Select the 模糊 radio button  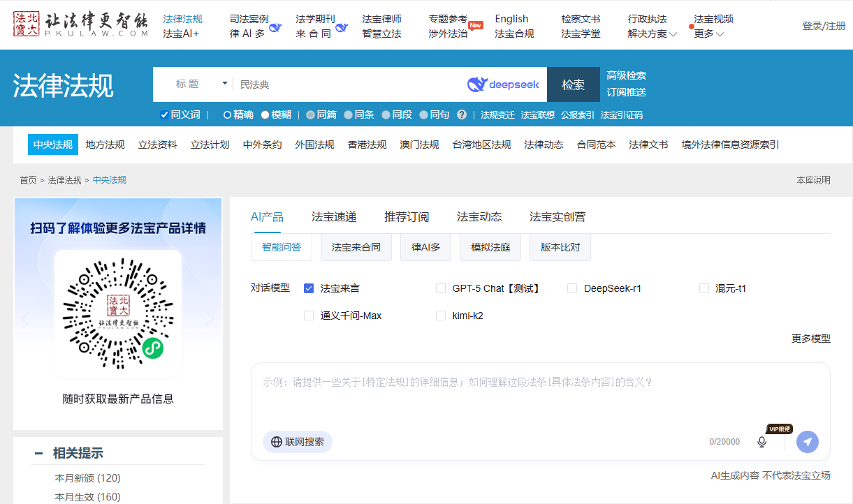265,114
